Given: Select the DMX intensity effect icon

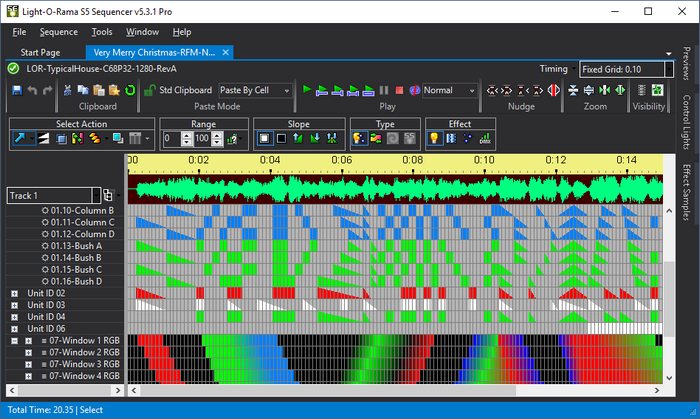Looking at the screenshot, I should (485, 138).
